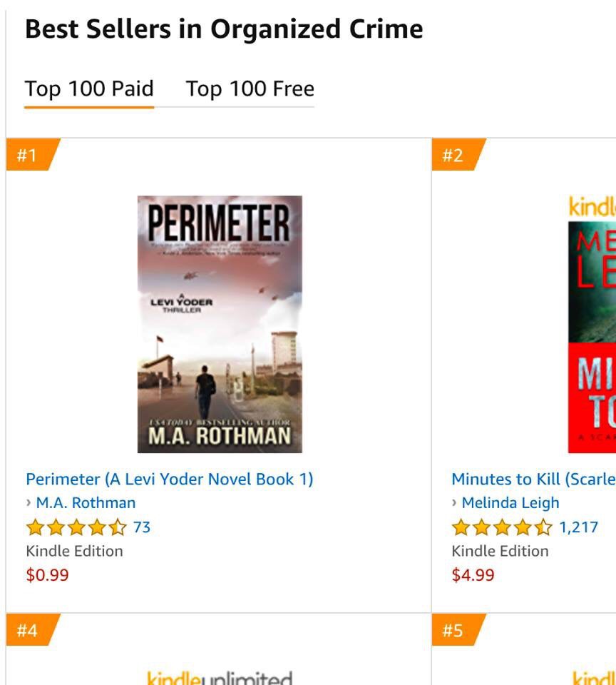Click the star rating icons for Perimeter

[x=76, y=528]
